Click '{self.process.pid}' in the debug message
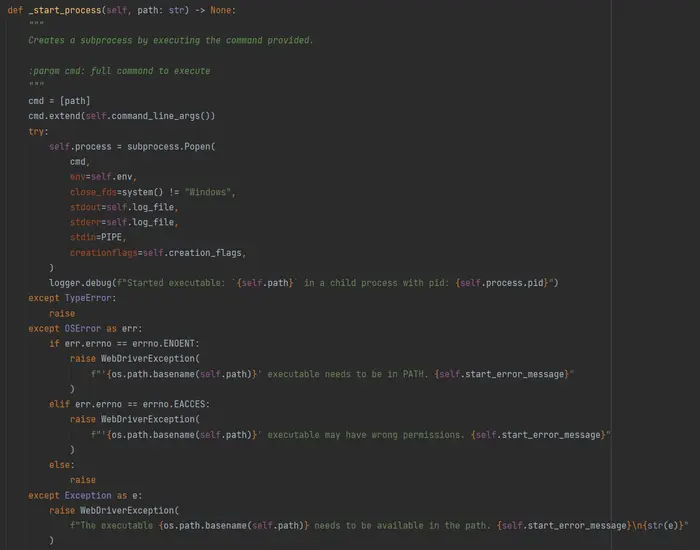Viewport: 700px width, 550px height. (x=502, y=283)
